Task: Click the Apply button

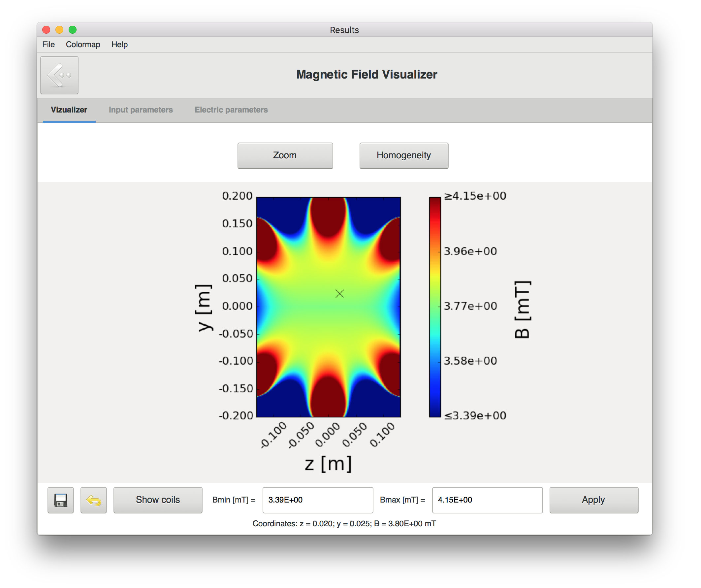Action: coord(593,500)
